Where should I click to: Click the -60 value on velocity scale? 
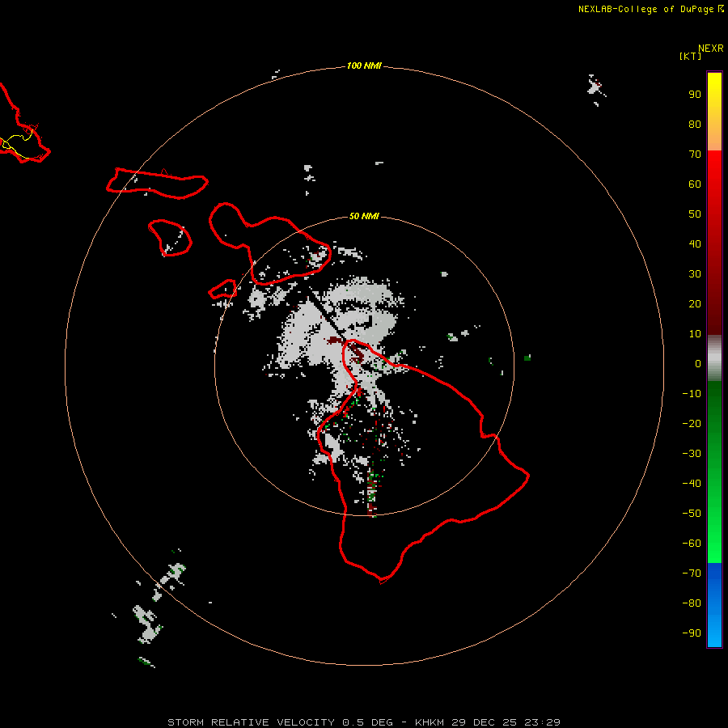(x=692, y=544)
